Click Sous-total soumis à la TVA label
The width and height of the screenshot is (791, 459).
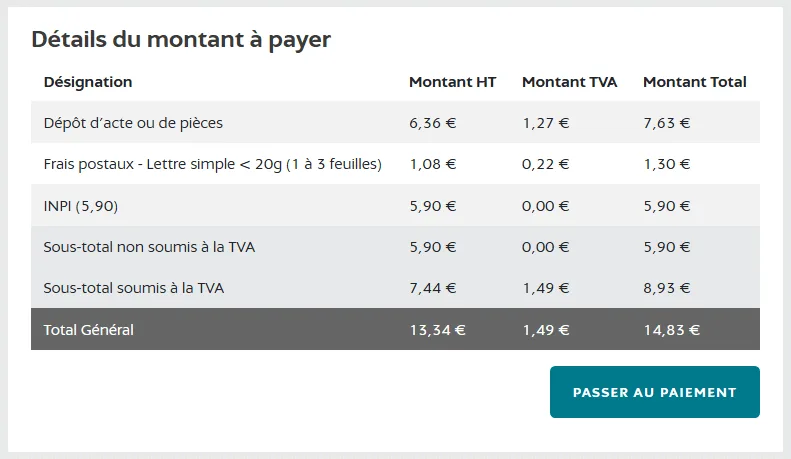[x=134, y=288]
